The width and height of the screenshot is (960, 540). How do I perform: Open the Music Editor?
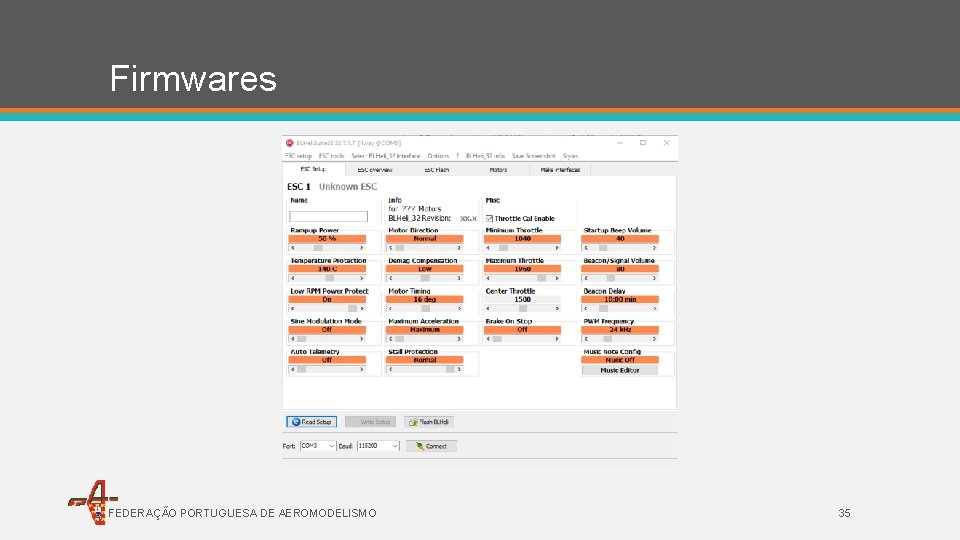coord(620,370)
